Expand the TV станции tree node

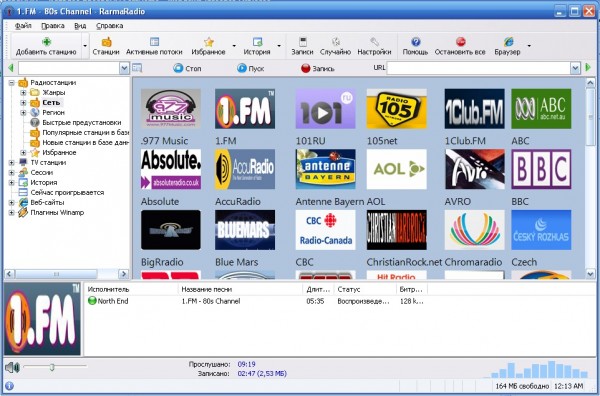[11, 163]
